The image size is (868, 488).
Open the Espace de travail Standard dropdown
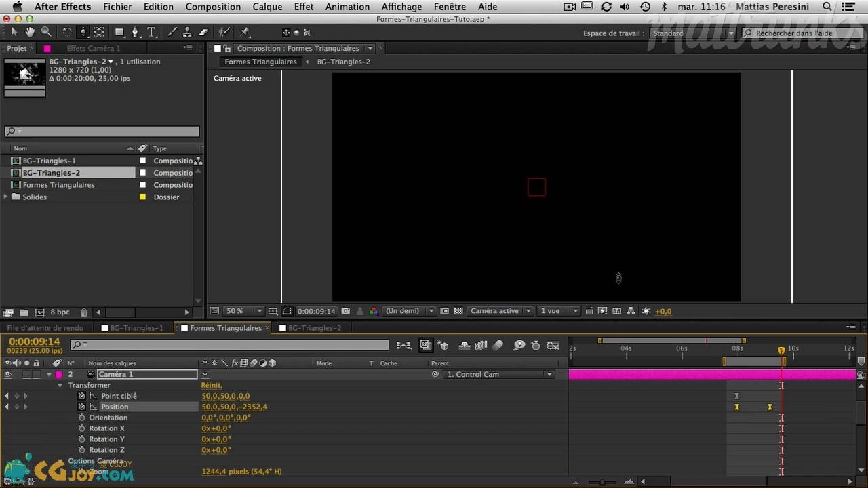[692, 33]
